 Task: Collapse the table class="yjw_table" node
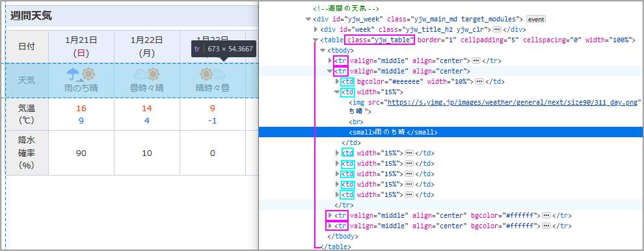[x=316, y=40]
